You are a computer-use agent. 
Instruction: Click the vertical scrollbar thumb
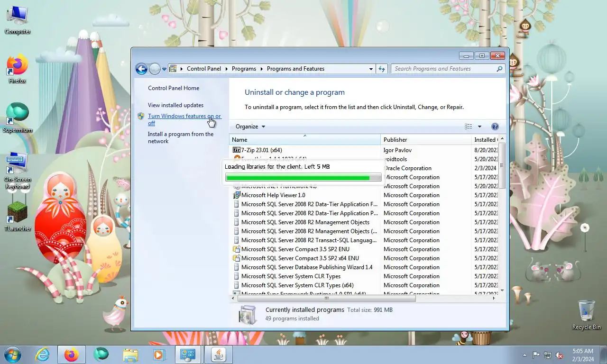coord(502,165)
